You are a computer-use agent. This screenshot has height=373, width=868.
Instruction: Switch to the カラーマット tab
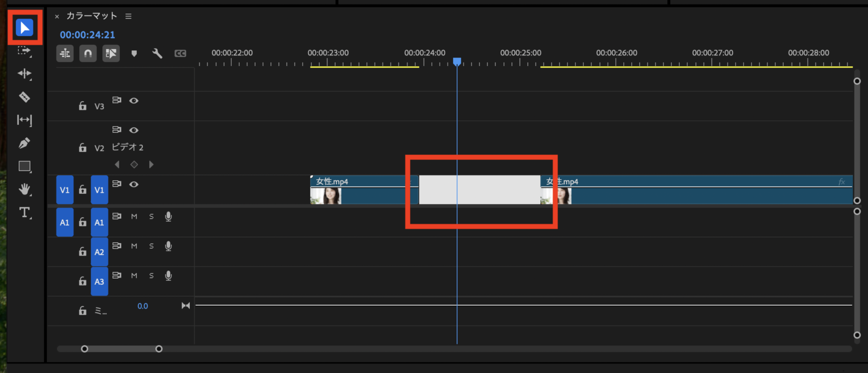click(92, 16)
